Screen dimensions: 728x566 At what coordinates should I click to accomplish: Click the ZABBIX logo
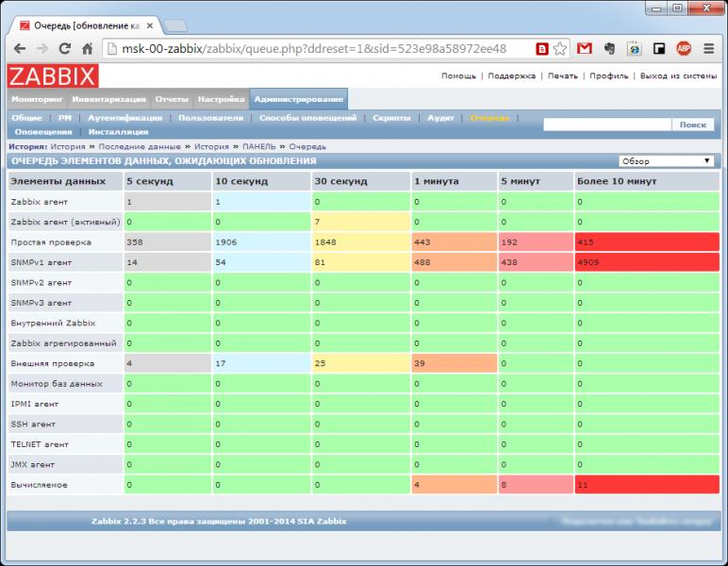(53, 76)
